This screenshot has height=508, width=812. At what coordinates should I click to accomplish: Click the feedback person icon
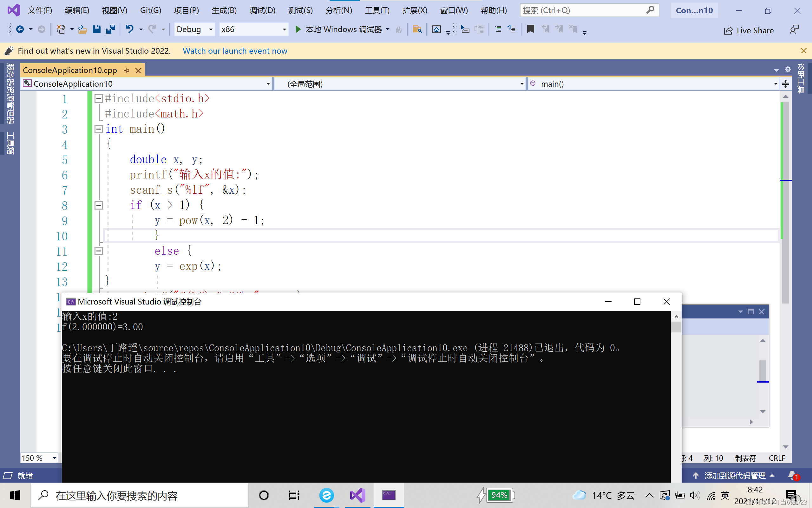[x=794, y=30]
